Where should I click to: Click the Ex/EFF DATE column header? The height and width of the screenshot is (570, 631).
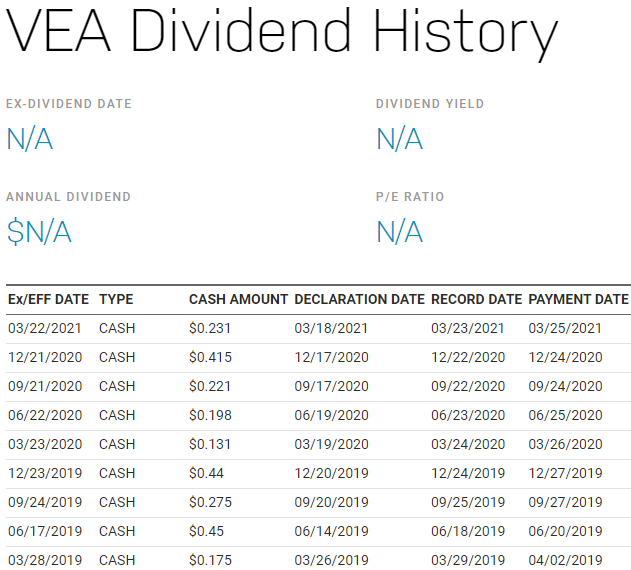48,299
